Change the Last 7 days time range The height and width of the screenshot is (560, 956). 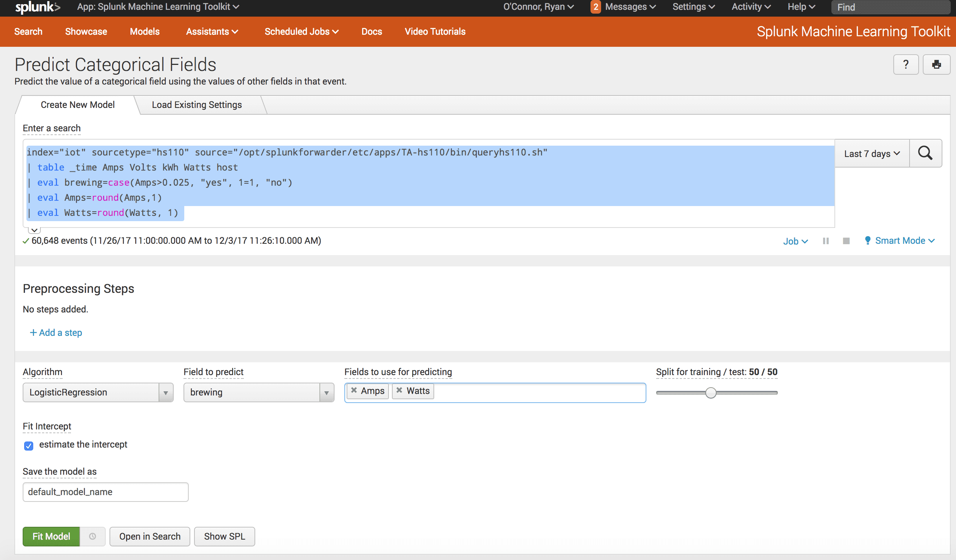872,154
